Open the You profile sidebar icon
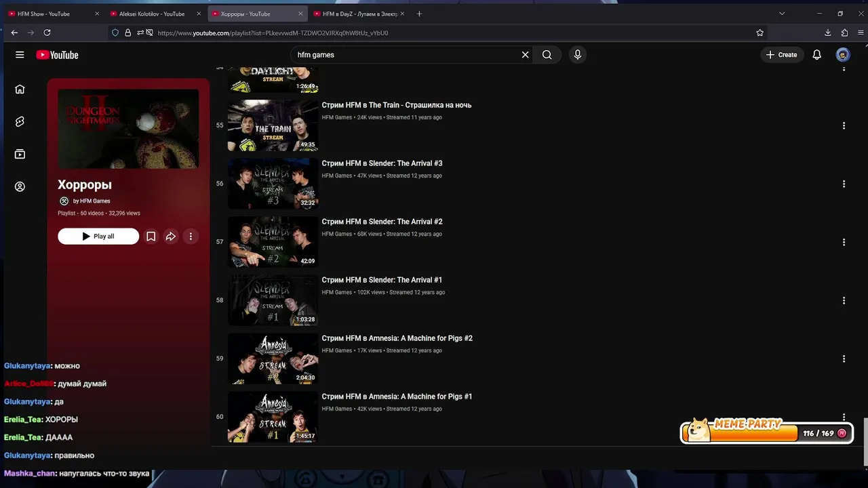The height and width of the screenshot is (488, 868). tap(20, 186)
